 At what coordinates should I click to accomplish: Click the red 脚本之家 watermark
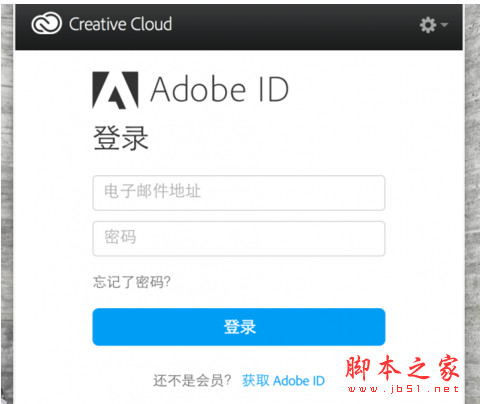pyautogui.click(x=402, y=368)
